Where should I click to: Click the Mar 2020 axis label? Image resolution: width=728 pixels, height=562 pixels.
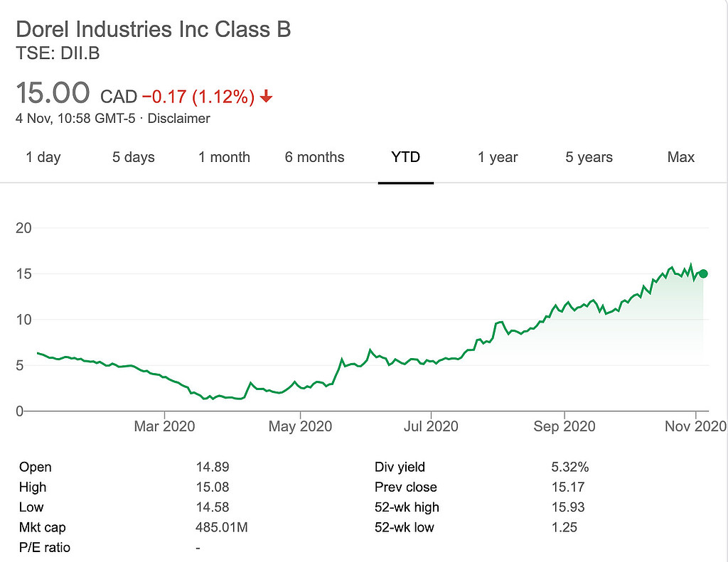point(164,426)
